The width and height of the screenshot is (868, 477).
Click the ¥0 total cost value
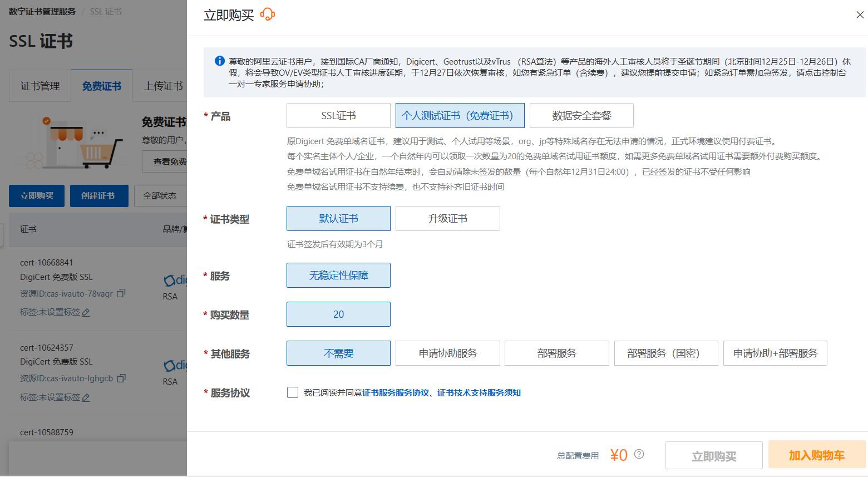click(x=619, y=455)
